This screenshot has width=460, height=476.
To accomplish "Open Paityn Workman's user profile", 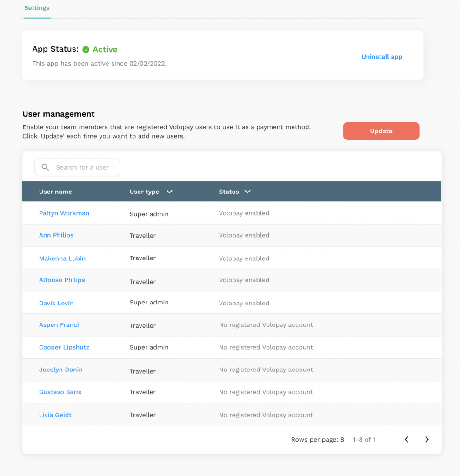I will [64, 213].
